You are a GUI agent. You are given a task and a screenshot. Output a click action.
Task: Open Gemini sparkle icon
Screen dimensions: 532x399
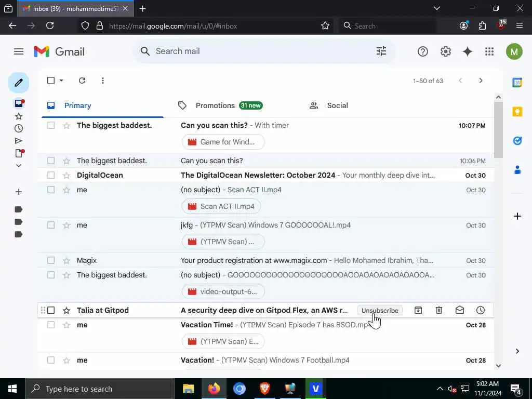pos(468,51)
